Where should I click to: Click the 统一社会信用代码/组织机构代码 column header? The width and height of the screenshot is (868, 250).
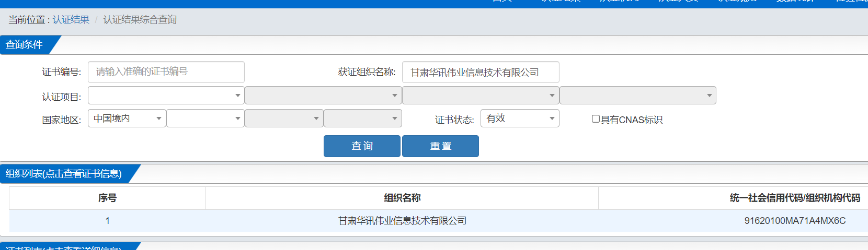[x=795, y=198]
